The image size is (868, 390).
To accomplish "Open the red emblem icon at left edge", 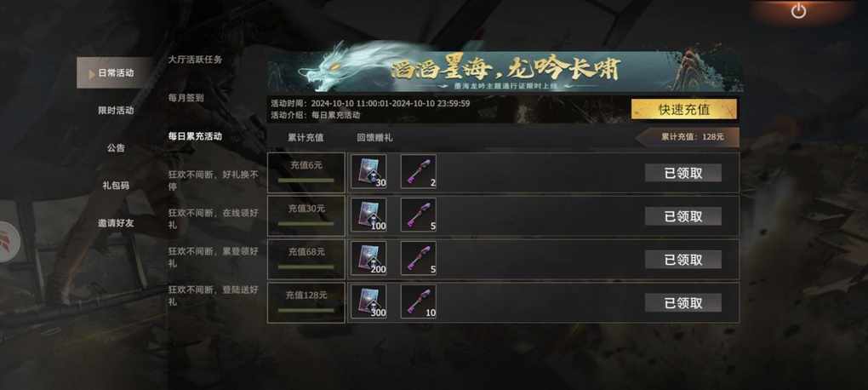I will [9, 241].
